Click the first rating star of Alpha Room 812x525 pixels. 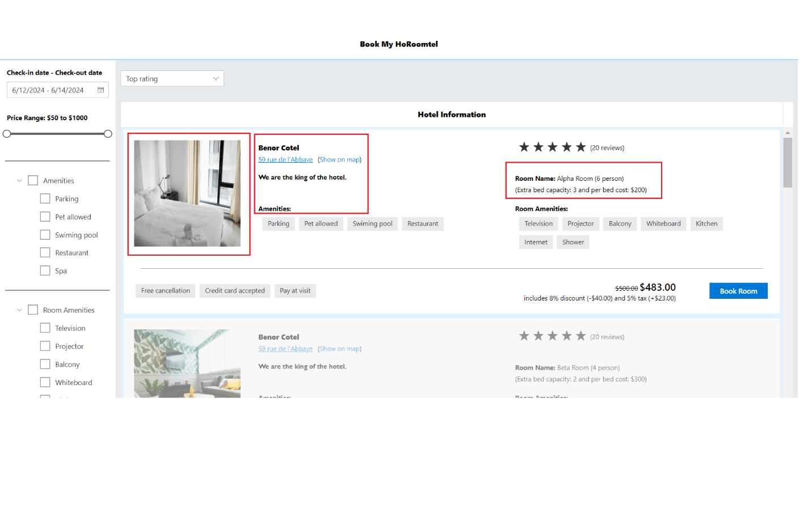(524, 147)
